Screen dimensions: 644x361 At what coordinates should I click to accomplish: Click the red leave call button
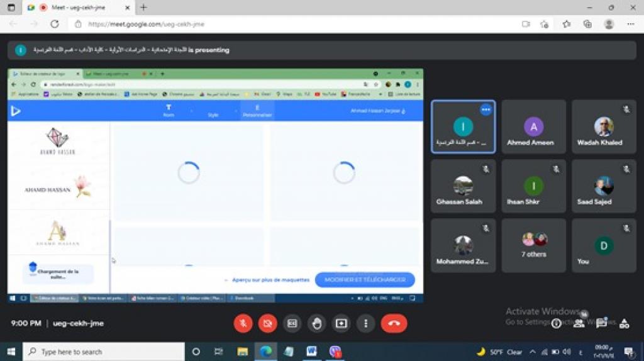click(x=394, y=323)
